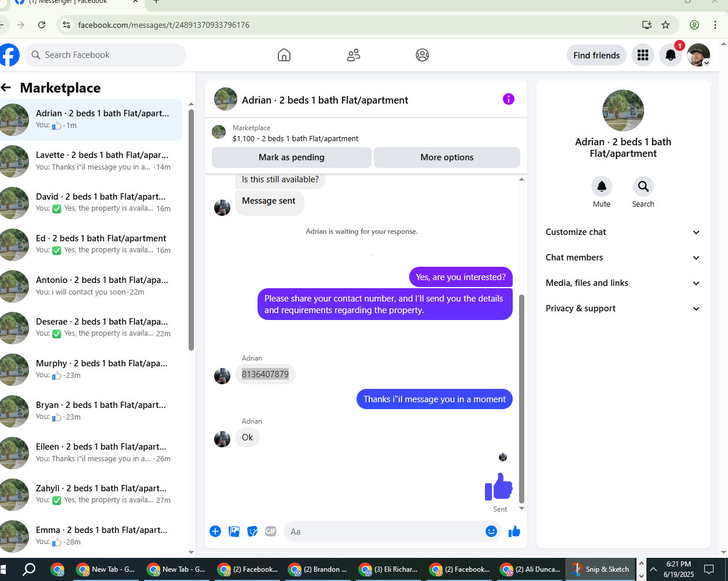Screen dimensions: 728x581
Task: Open the Windows notification center icon
Action: click(x=709, y=569)
